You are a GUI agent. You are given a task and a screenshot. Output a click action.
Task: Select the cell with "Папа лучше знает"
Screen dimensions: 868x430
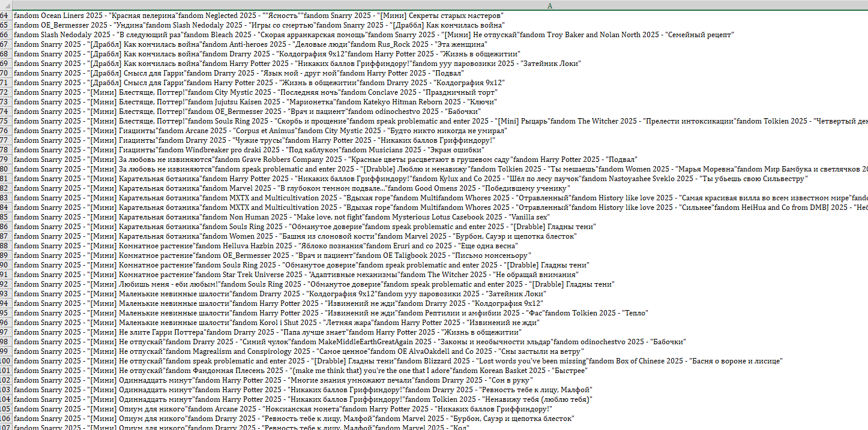click(439, 332)
